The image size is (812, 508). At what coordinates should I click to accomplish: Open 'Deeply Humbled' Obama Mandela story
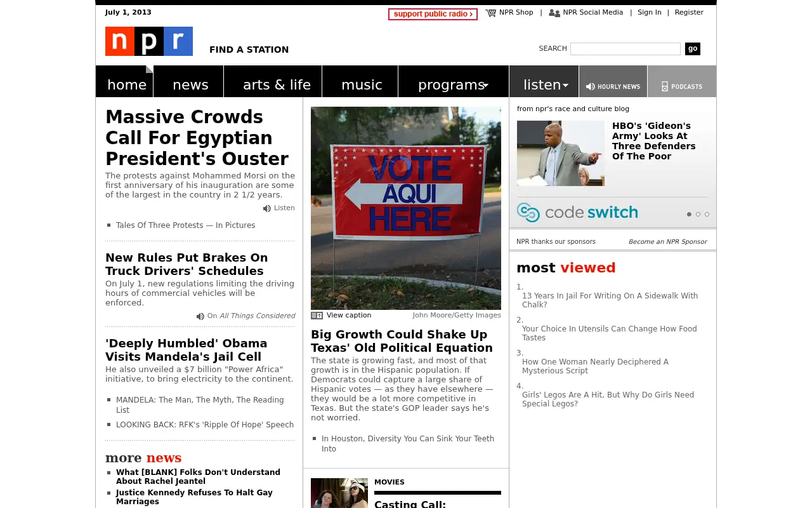(x=187, y=350)
